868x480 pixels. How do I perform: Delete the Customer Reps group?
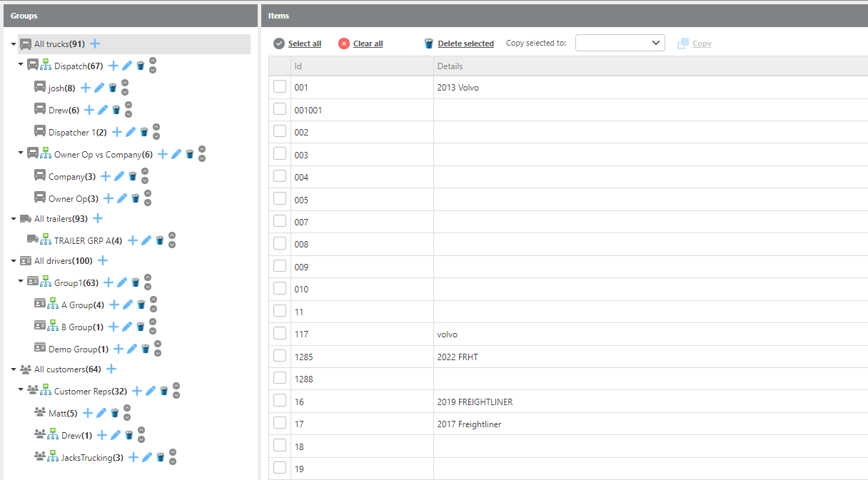tap(164, 391)
